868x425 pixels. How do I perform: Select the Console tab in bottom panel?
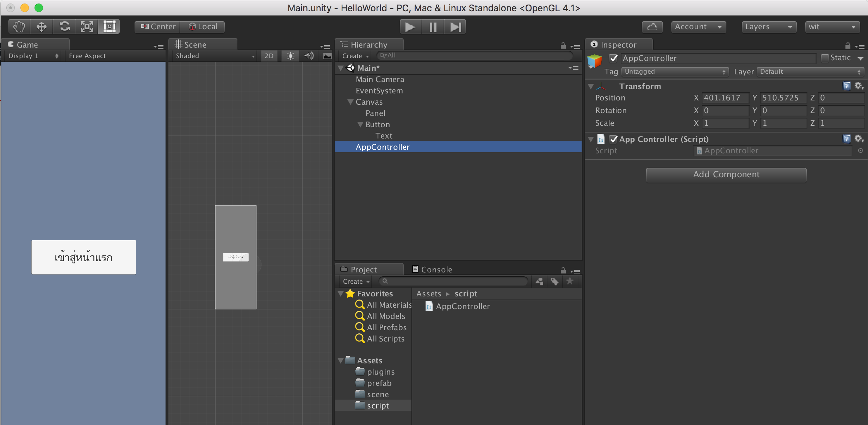(437, 269)
